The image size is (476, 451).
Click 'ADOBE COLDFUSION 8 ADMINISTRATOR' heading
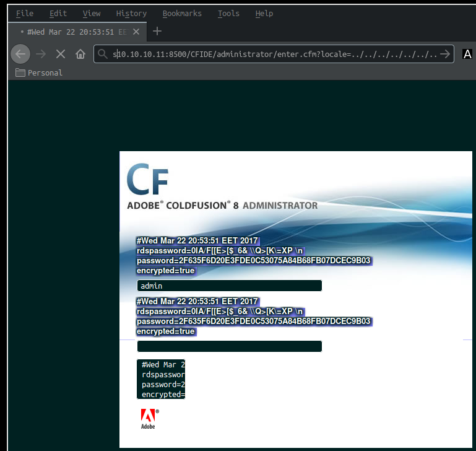(x=222, y=206)
